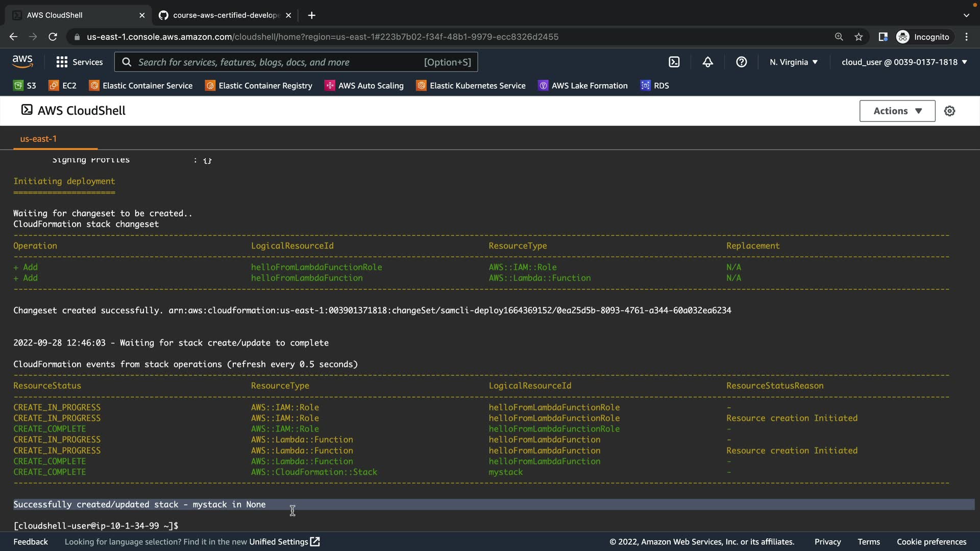Bookmark page with star icon
980x551 pixels.
coord(859,37)
